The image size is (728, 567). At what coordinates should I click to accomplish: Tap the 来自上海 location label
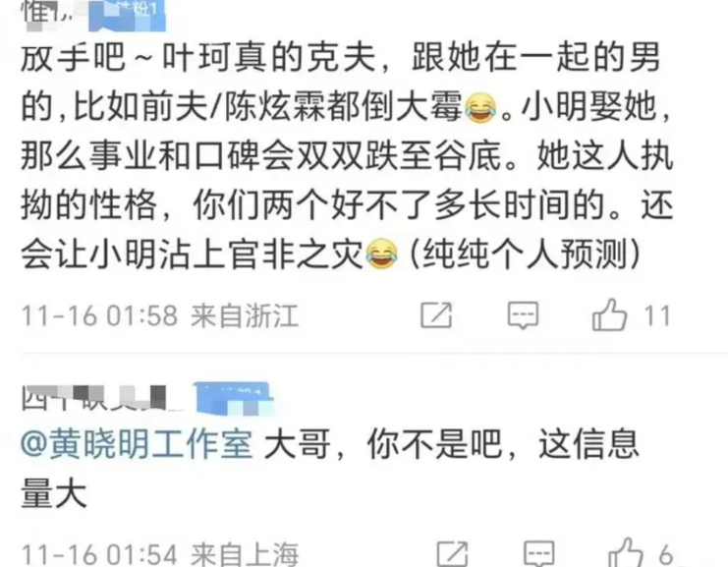pos(245,554)
